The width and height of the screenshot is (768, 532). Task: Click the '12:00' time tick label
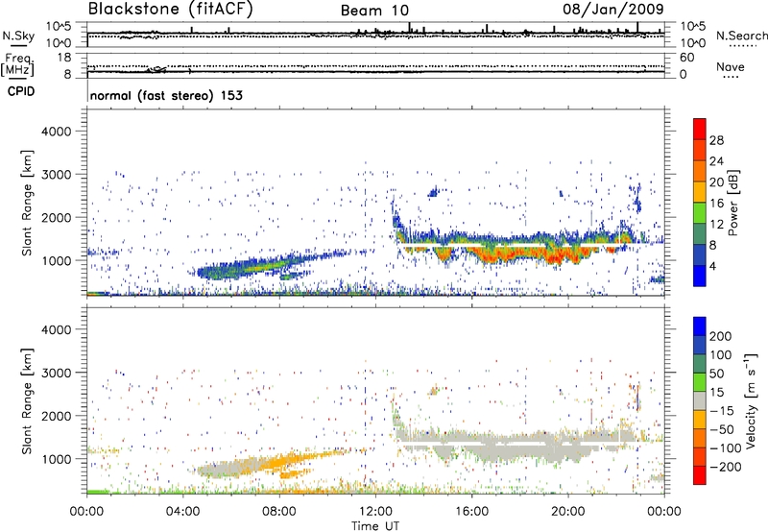(375, 512)
